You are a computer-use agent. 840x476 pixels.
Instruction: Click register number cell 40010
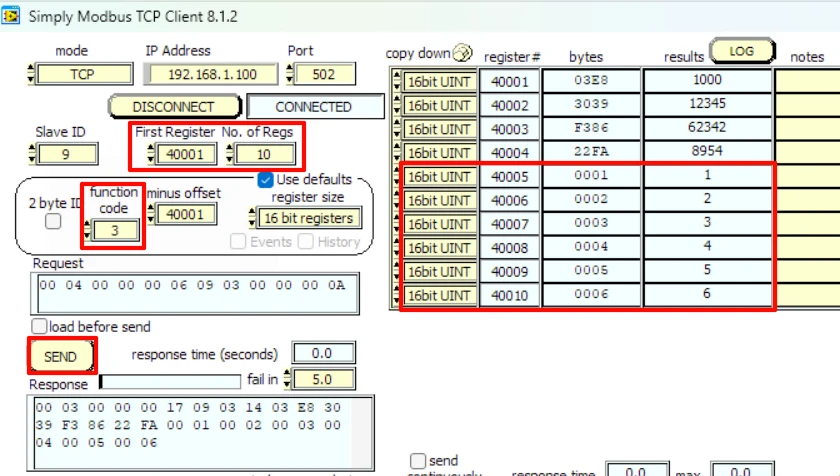pyautogui.click(x=509, y=295)
